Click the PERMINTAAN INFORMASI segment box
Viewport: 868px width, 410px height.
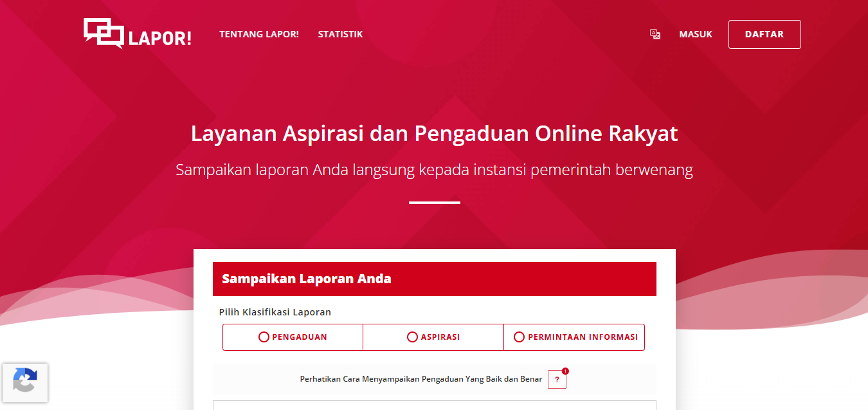[x=574, y=337]
